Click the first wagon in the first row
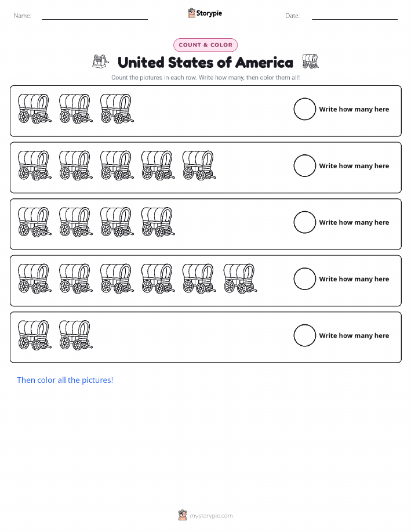The height and width of the screenshot is (532, 411). click(35, 108)
